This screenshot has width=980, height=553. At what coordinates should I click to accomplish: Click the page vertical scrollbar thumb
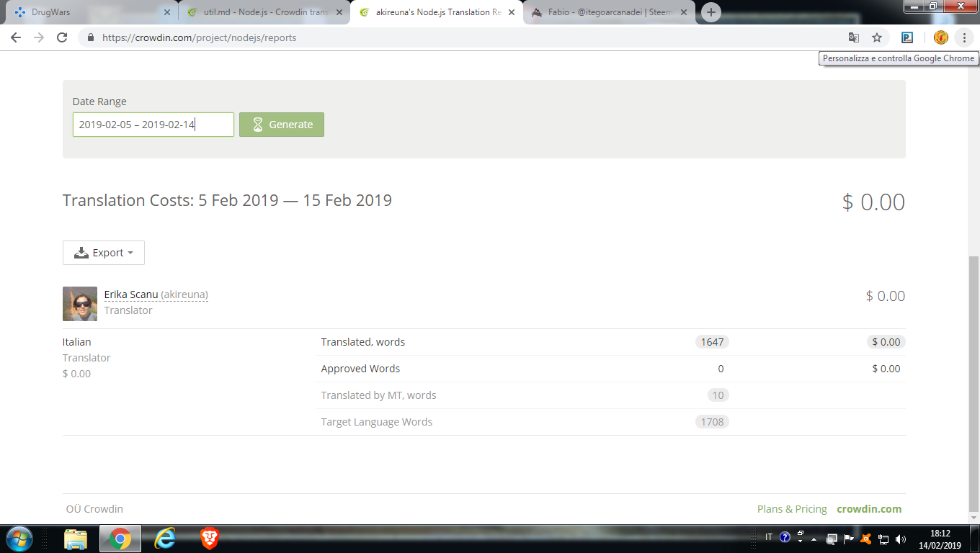[974, 382]
